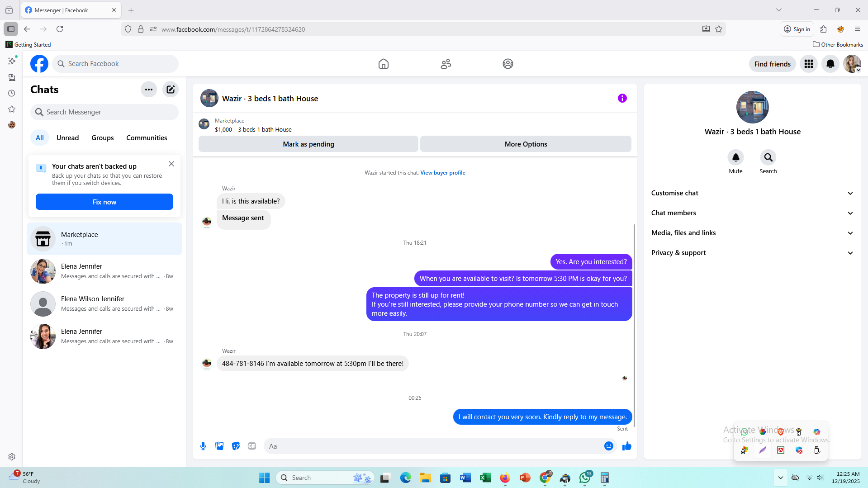Open Excel from taskbar

[485, 478]
